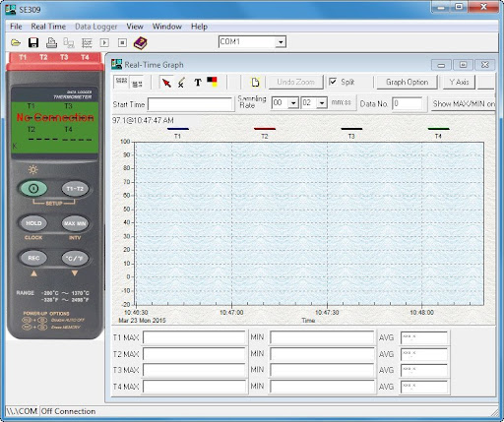
Task: Open the purple help book icon
Action: (141, 42)
